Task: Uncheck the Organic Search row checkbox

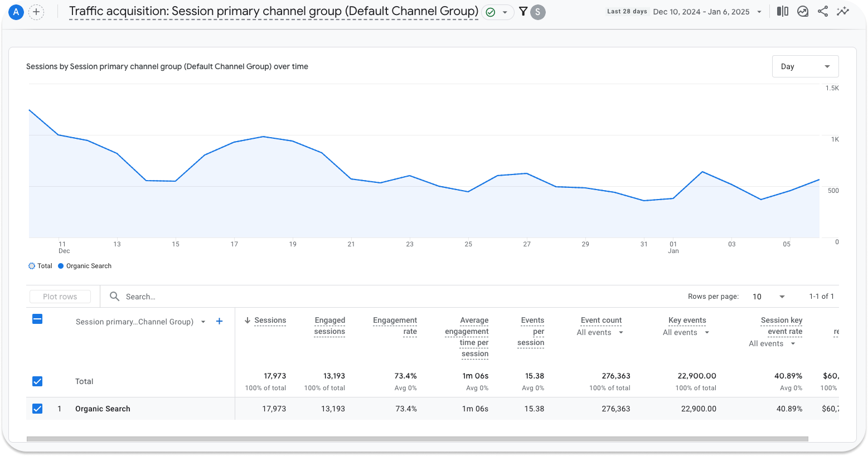Action: (37, 409)
